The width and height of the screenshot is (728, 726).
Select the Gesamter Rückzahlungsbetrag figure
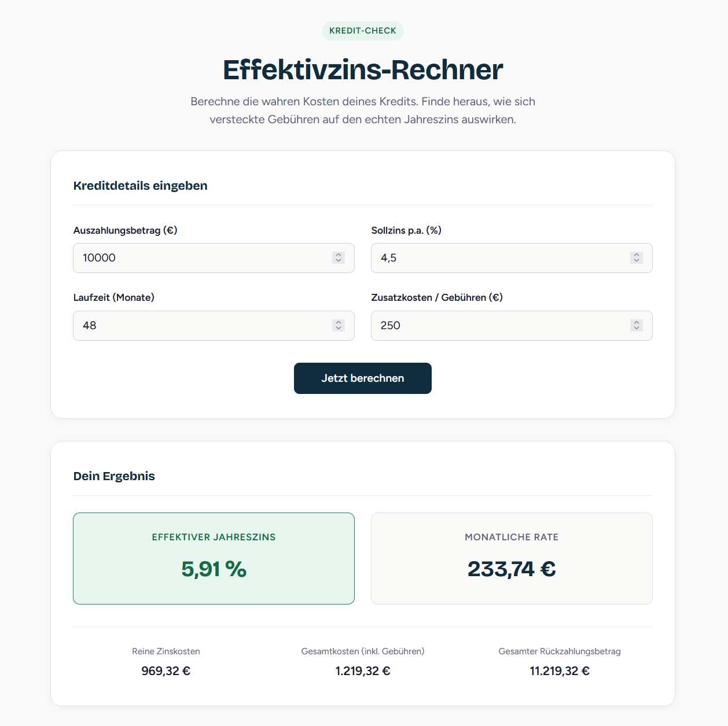point(559,671)
